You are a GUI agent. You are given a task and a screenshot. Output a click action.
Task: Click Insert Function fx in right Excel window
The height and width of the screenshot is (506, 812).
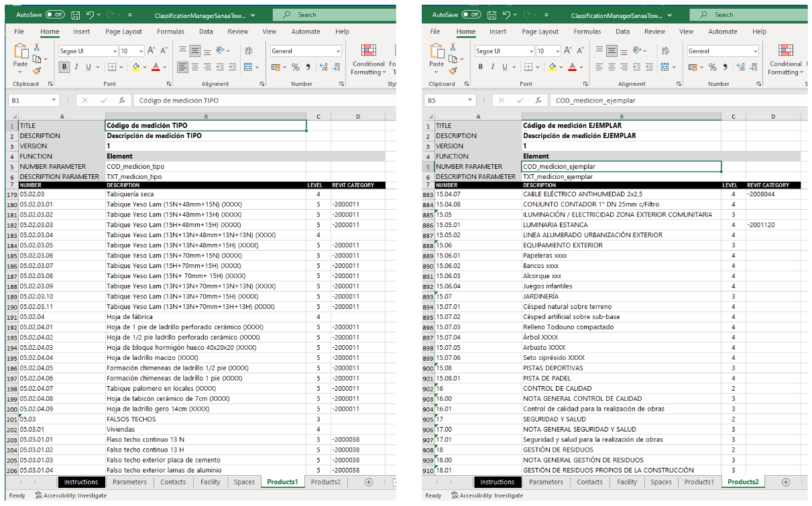click(538, 100)
